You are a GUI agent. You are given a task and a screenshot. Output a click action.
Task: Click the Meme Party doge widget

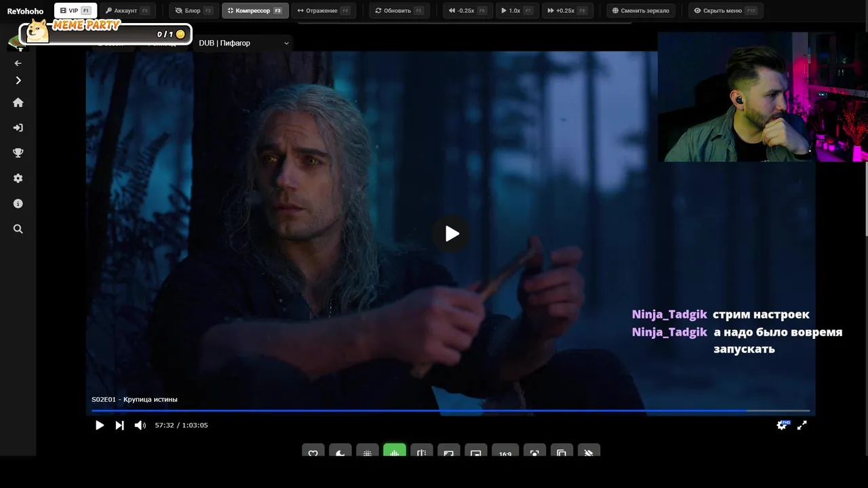[105, 33]
